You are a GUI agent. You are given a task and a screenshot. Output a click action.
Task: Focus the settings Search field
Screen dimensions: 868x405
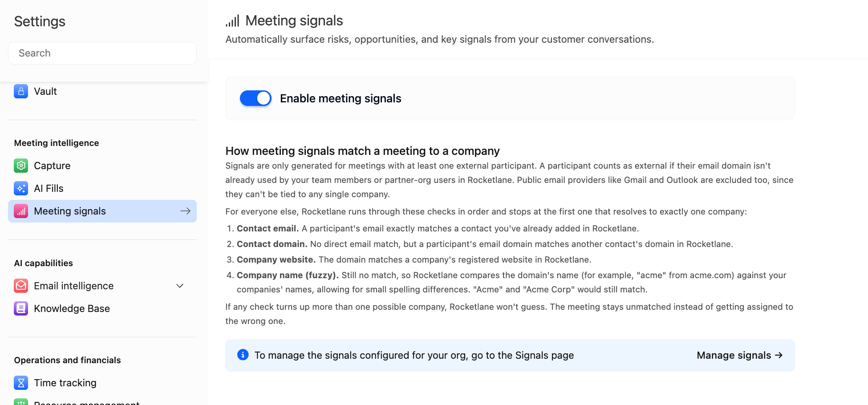[x=102, y=53]
